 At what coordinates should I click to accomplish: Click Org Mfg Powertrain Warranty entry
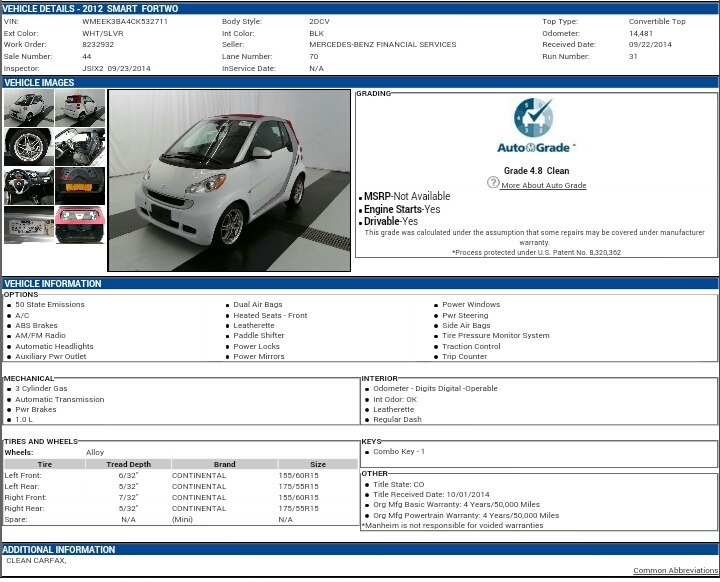(466, 515)
